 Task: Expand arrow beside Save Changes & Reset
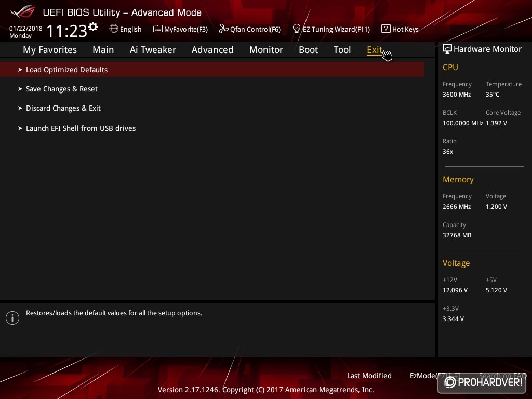click(20, 89)
